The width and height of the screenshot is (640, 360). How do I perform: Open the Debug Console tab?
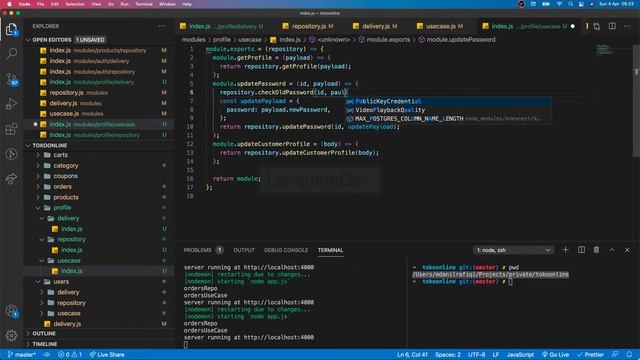point(286,250)
